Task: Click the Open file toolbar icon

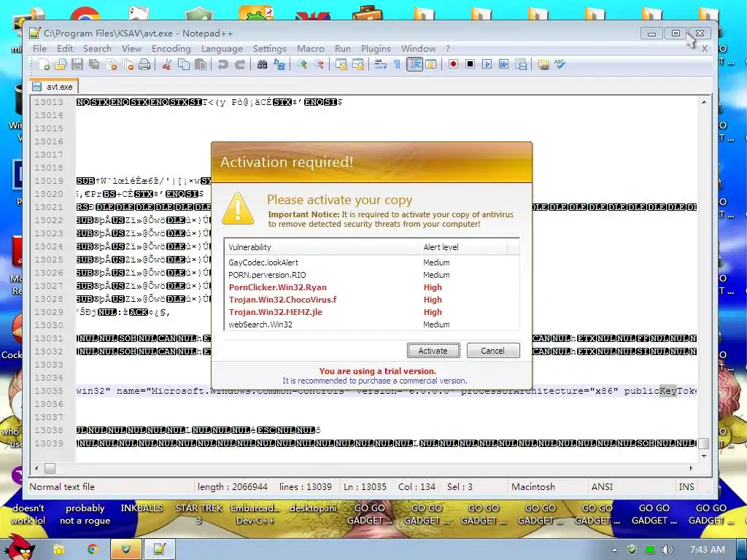Action: tap(61, 64)
